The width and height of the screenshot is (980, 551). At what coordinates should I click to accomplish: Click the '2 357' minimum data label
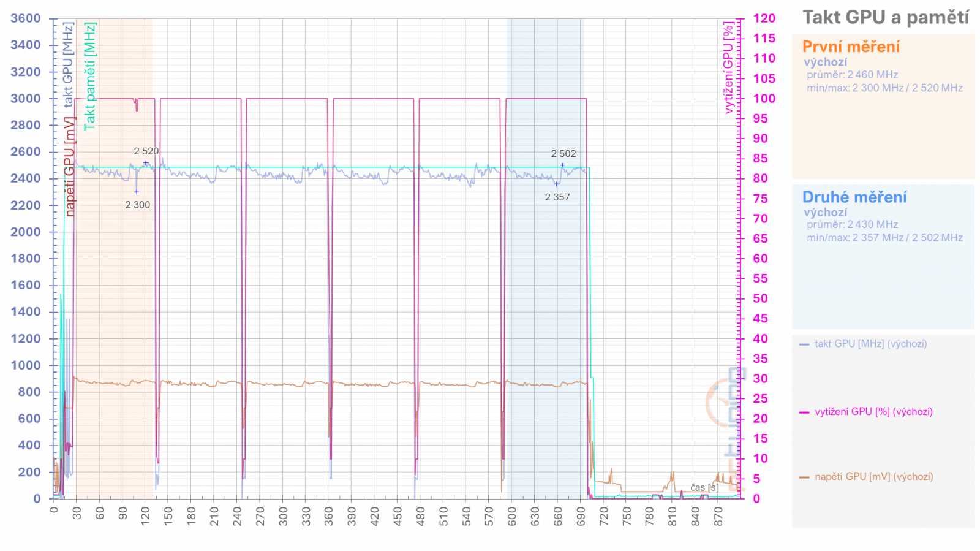click(557, 197)
